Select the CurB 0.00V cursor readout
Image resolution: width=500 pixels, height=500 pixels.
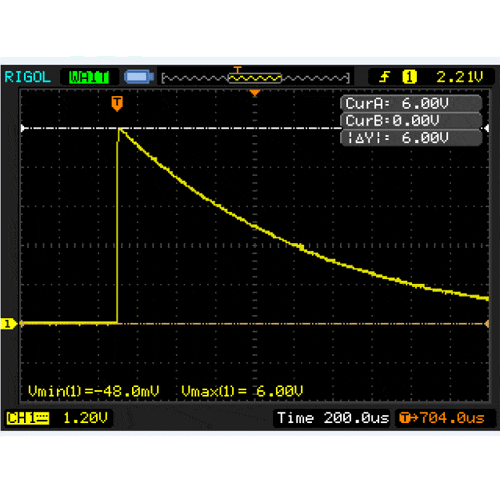click(411, 120)
